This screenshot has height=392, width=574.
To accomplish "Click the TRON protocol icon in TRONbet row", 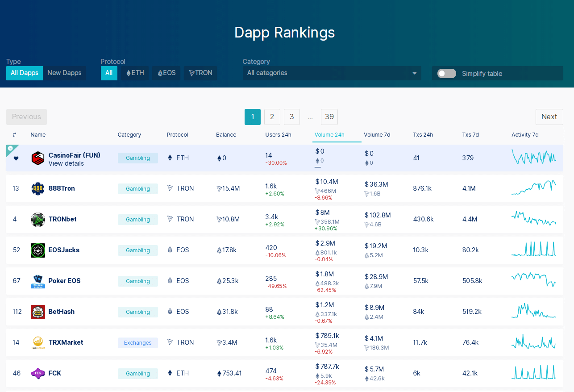I will (x=170, y=219).
